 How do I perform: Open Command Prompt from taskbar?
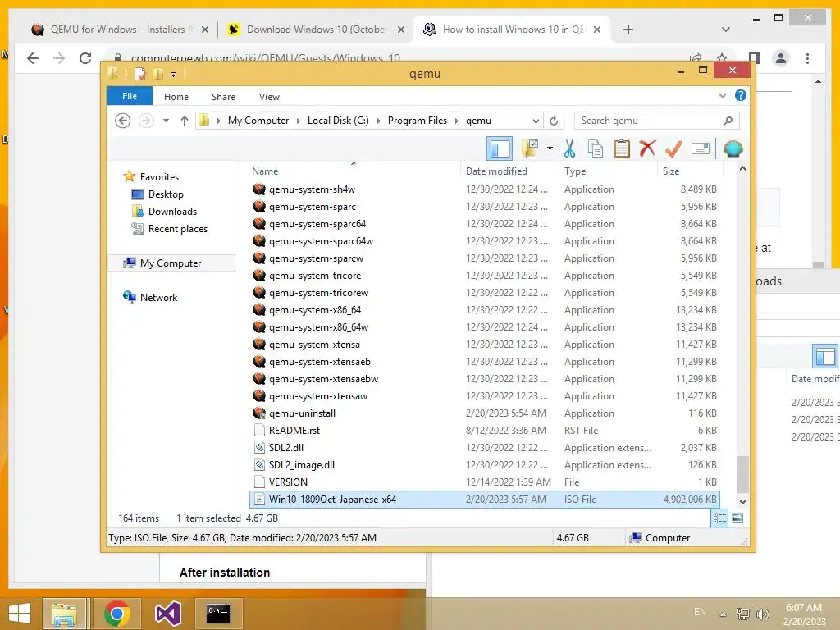[x=218, y=614]
